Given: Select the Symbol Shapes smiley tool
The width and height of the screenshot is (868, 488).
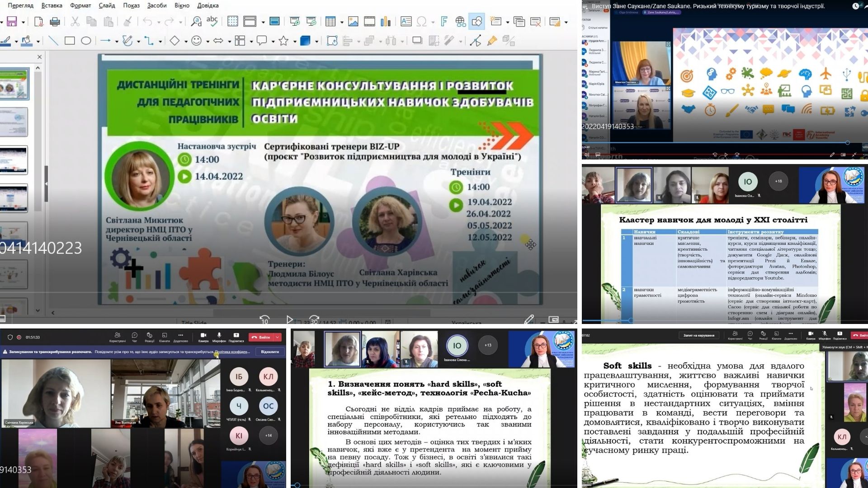Looking at the screenshot, I should (196, 41).
